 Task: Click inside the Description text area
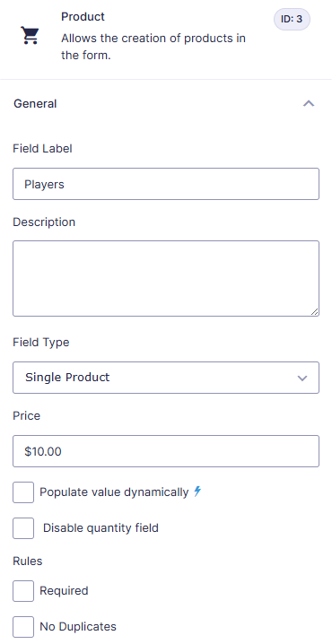point(166,278)
